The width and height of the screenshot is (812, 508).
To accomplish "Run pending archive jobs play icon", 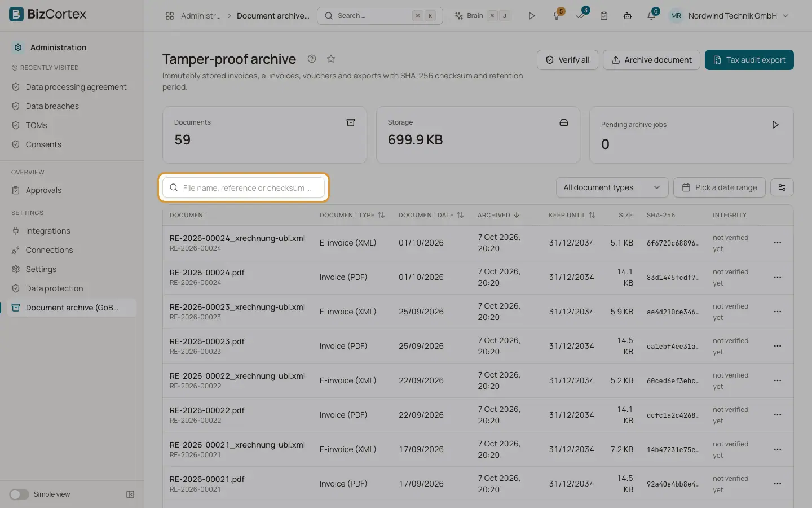I will 775,125.
